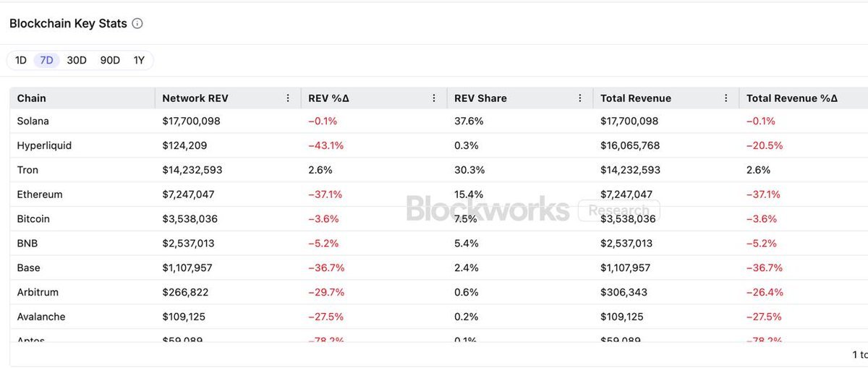
Task: Sort by the Network REV header
Action: coord(195,98)
